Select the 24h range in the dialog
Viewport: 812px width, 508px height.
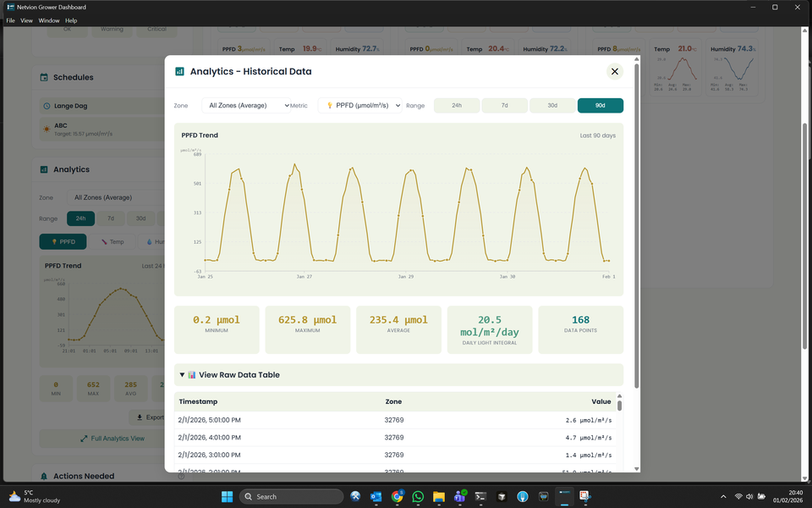pyautogui.click(x=457, y=106)
